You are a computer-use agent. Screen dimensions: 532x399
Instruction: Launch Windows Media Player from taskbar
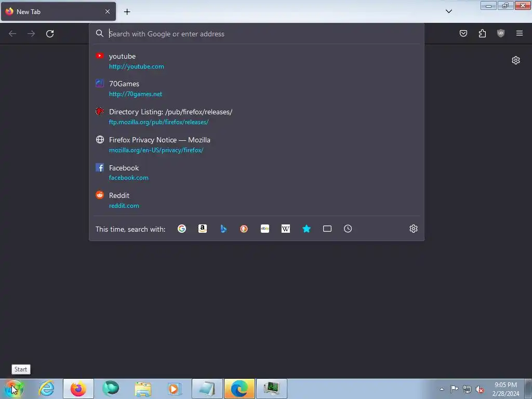tap(175, 389)
